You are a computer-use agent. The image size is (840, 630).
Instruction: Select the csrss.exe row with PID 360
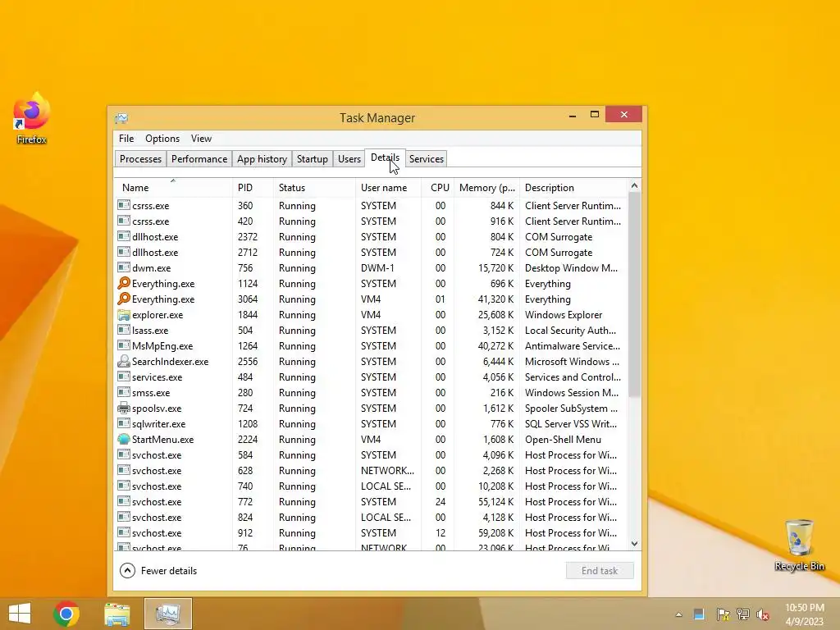(x=371, y=206)
